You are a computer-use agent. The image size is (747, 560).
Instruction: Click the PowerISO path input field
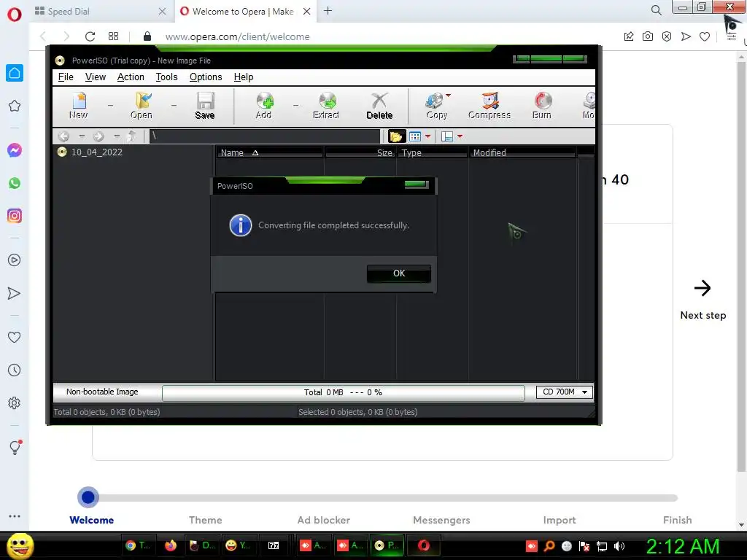click(x=264, y=136)
